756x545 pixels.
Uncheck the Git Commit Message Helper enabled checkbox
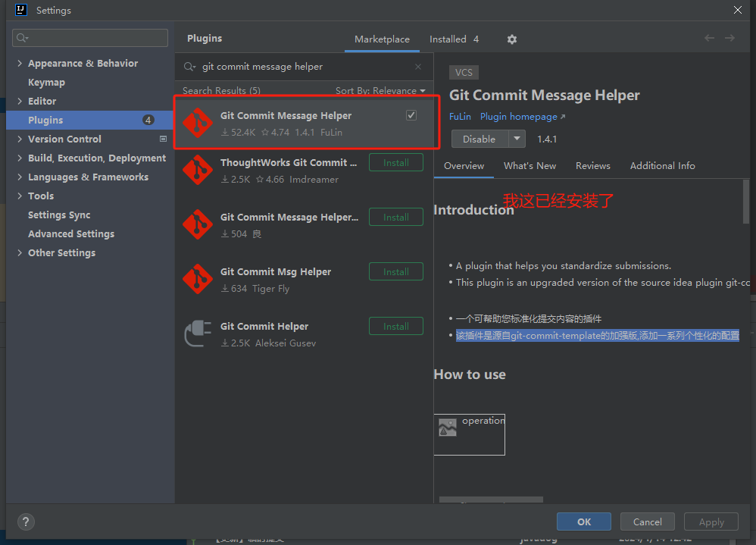[411, 114]
